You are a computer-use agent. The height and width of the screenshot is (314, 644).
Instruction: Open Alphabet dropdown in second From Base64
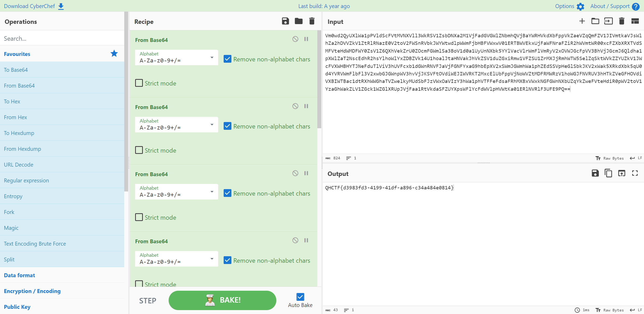tap(177, 125)
